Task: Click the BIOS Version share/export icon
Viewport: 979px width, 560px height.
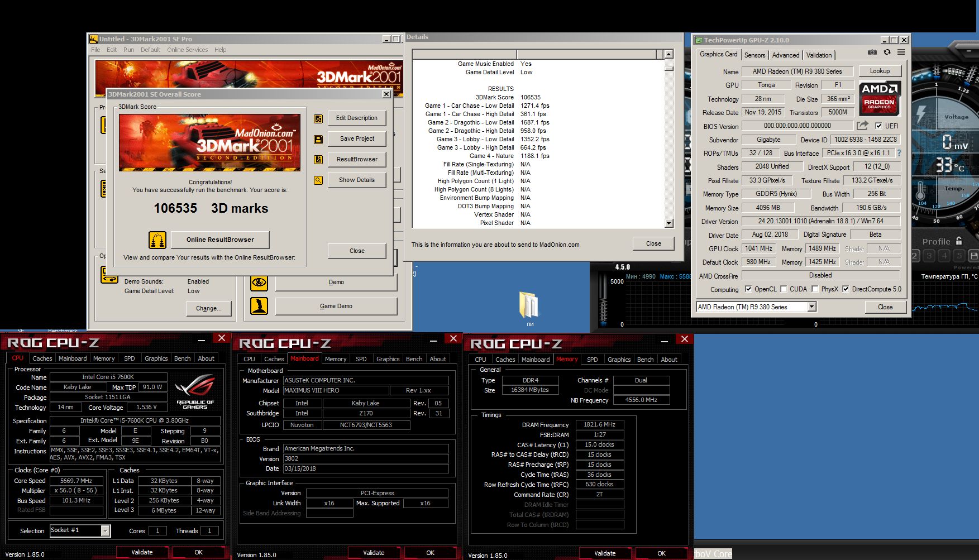Action: pyautogui.click(x=862, y=126)
